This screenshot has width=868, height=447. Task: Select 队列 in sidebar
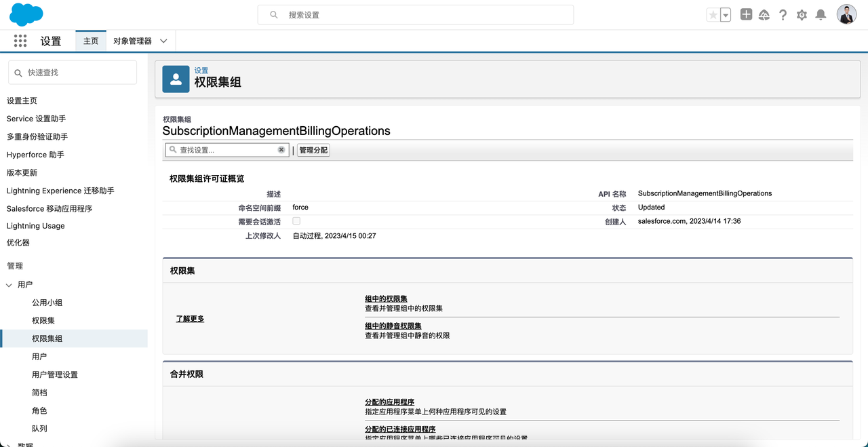coord(39,428)
